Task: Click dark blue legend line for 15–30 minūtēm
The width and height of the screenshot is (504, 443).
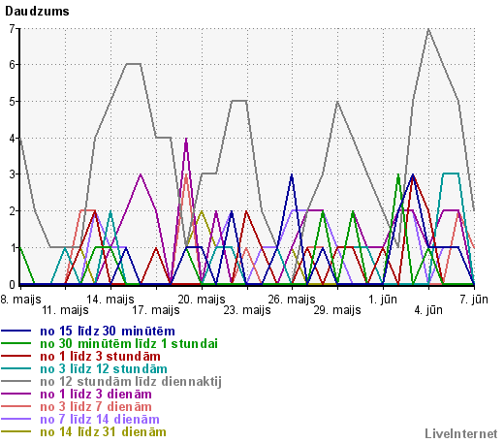Action: [16, 331]
